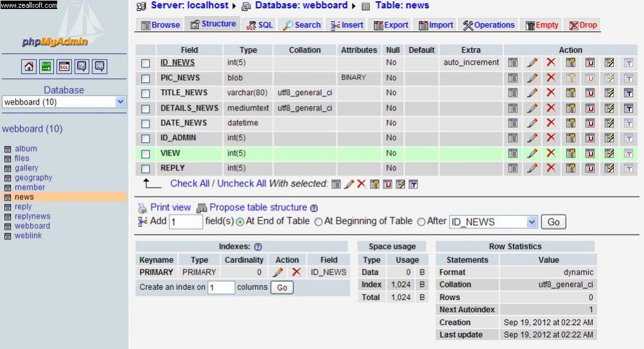Browse distinct values of the ID_ADMIN field
The image size is (644, 349).
[512, 138]
